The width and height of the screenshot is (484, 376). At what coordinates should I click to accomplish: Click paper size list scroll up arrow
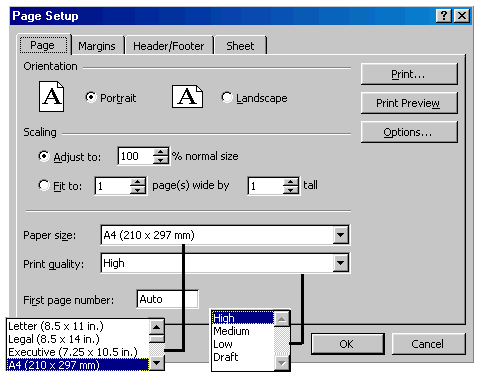pos(157,327)
